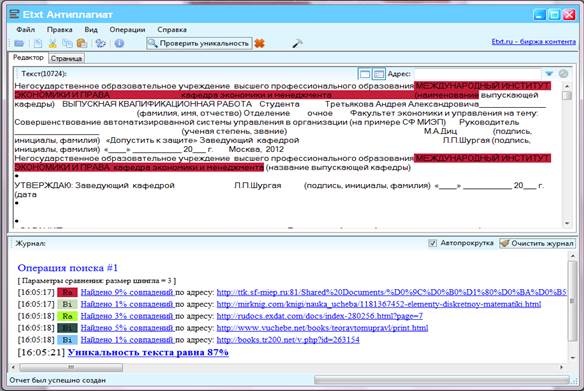Open the Справка menu
Viewport: 584px width, 391px height.
[172, 29]
